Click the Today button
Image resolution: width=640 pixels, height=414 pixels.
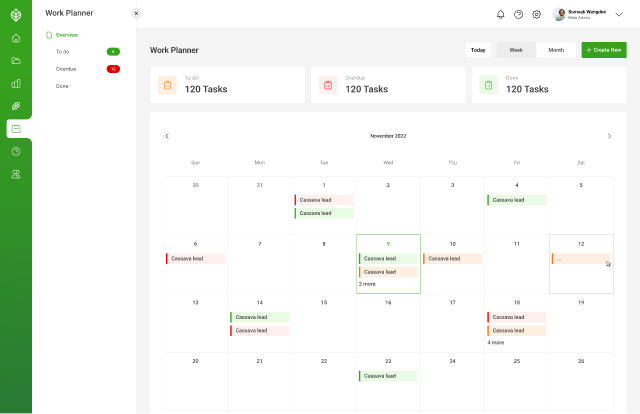[x=478, y=50]
